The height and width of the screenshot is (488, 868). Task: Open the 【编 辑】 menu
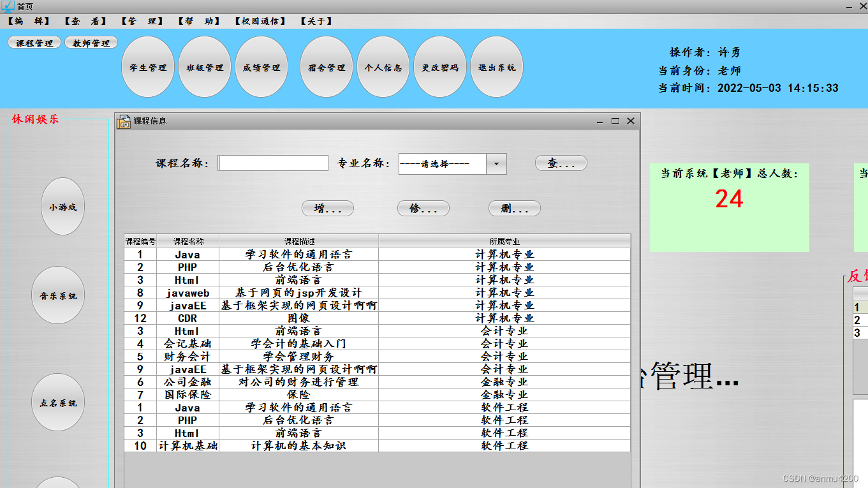click(29, 21)
